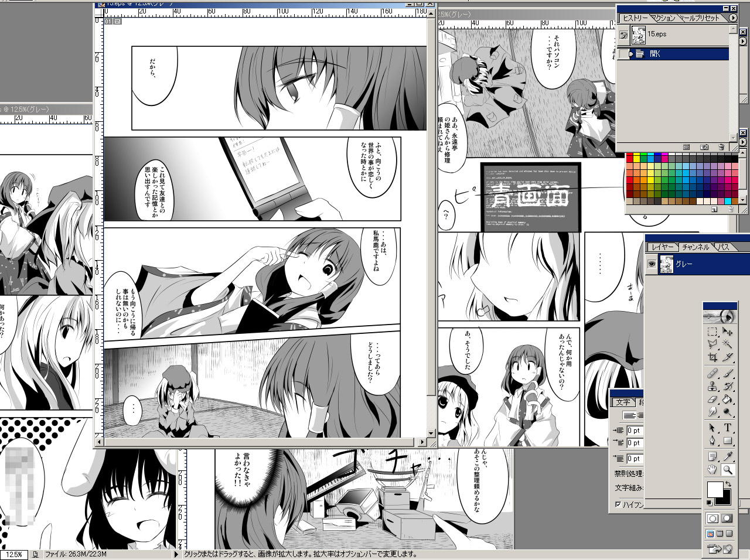Select the 開く history state
The width and height of the screenshot is (750, 560).
click(674, 54)
